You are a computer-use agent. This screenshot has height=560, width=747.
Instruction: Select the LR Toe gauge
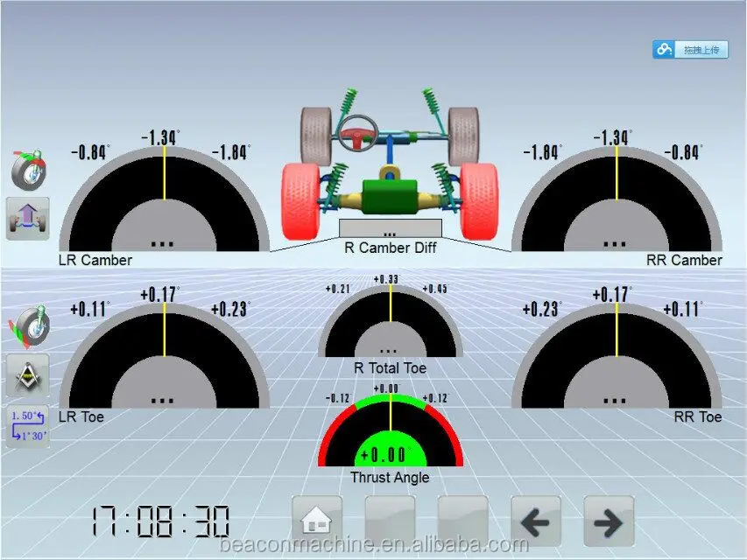165,356
